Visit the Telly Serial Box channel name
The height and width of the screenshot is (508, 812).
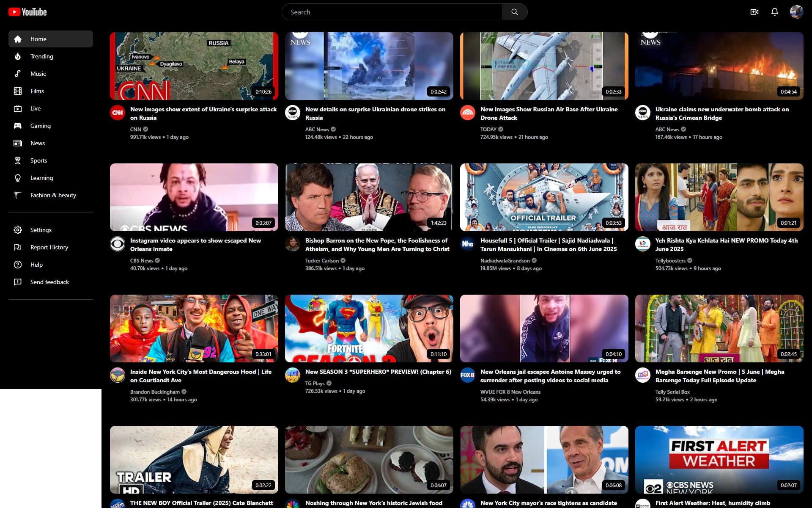point(672,392)
